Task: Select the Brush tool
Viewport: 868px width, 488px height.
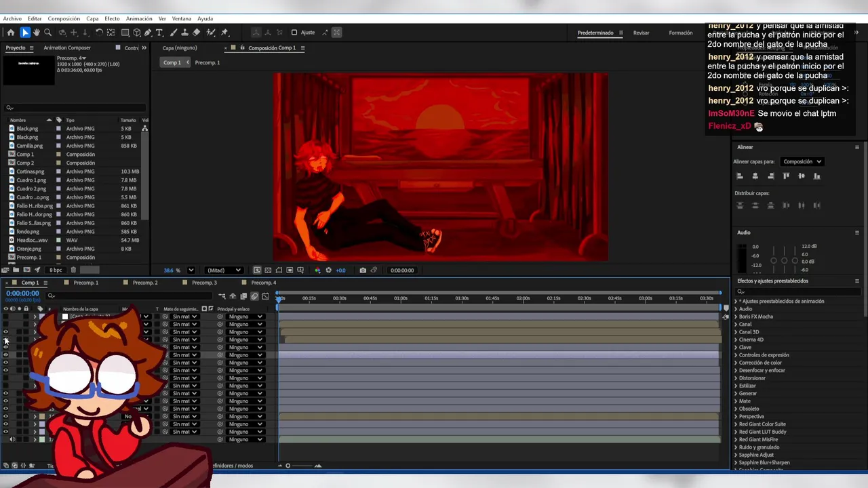Action: tap(174, 33)
